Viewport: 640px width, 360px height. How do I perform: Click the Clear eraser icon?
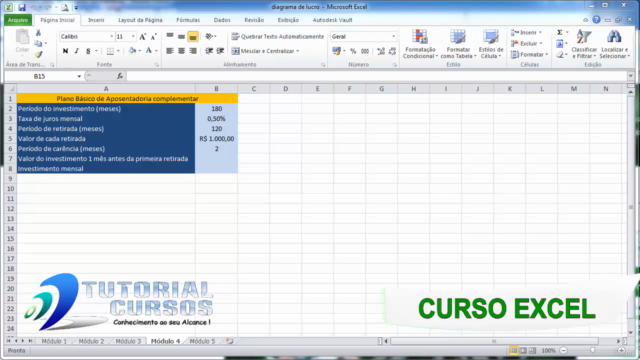[x=560, y=54]
